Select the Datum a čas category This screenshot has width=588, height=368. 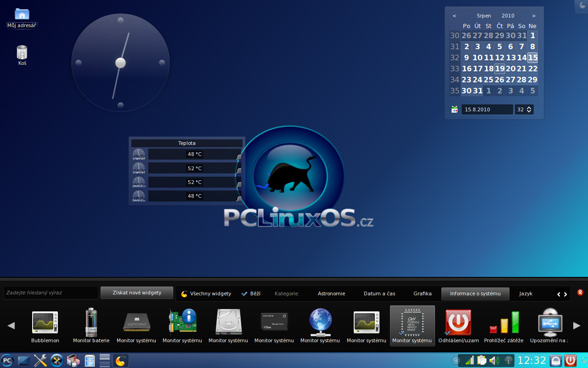point(379,293)
